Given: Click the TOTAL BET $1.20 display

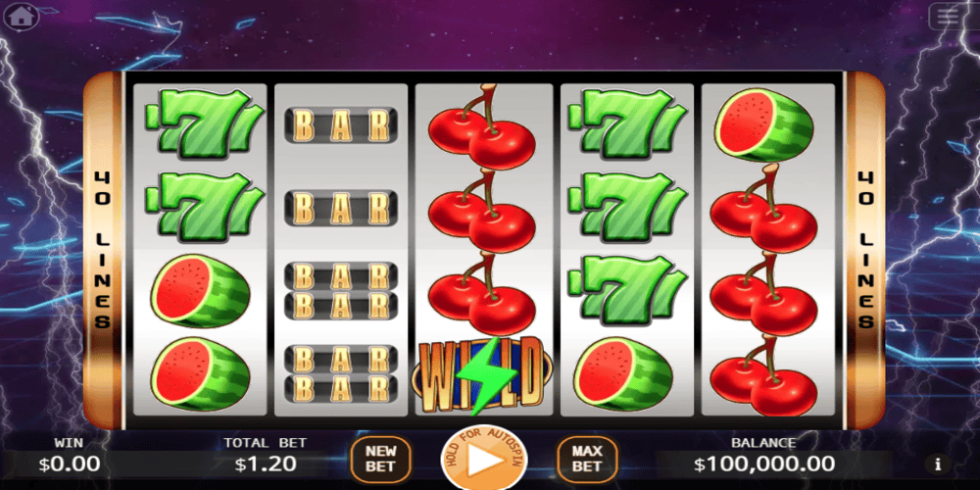Looking at the screenshot, I should (x=266, y=455).
